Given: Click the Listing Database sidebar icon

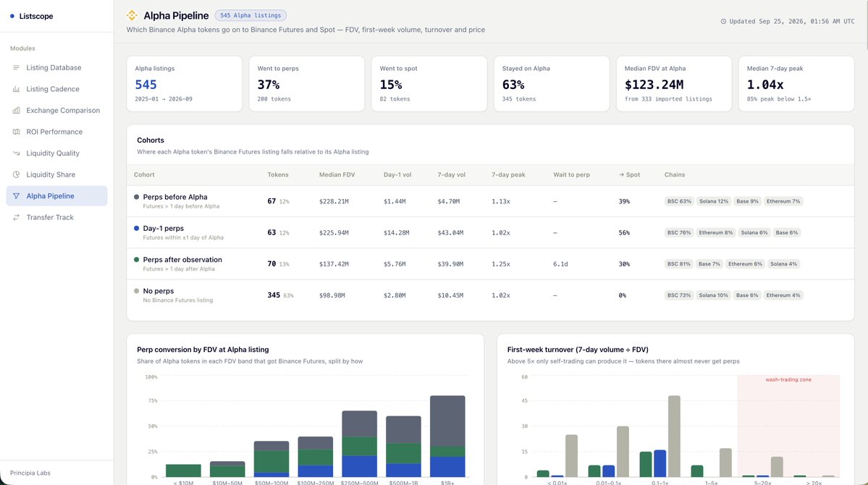Looking at the screenshot, I should [x=16, y=67].
